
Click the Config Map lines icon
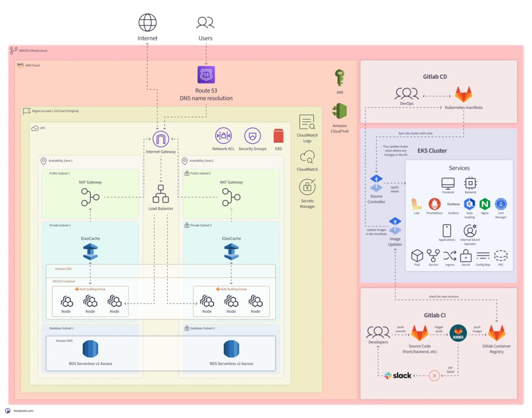[x=483, y=255]
